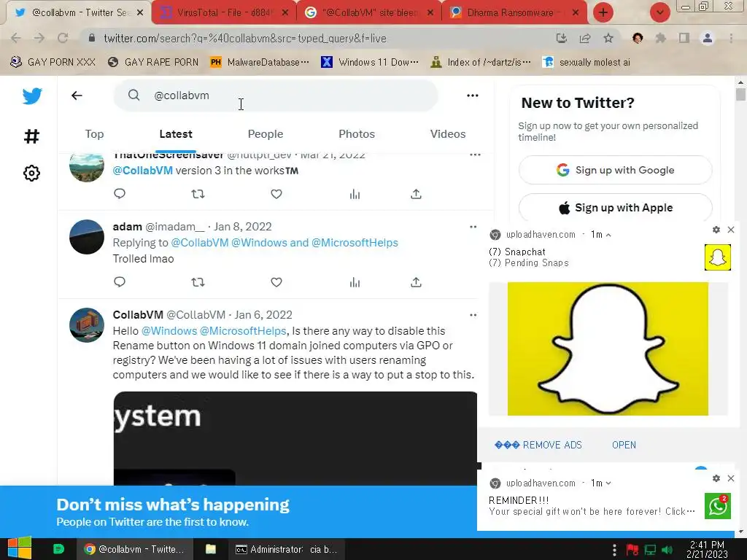Open the search options three-dot menu
747x560 pixels.
click(473, 96)
